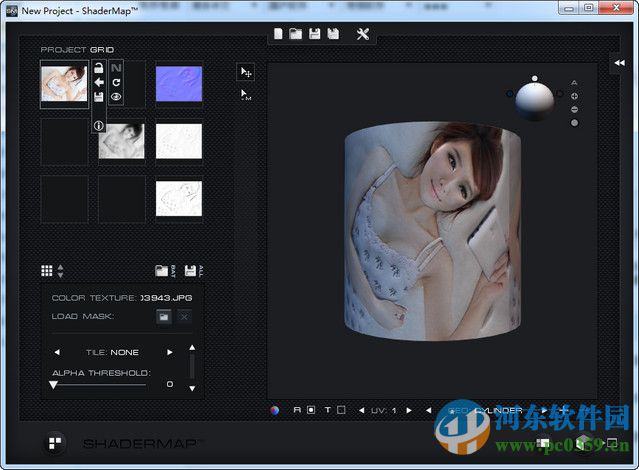Open the color sphere at the preview bar
This screenshot has width=639, height=470.
275,410
